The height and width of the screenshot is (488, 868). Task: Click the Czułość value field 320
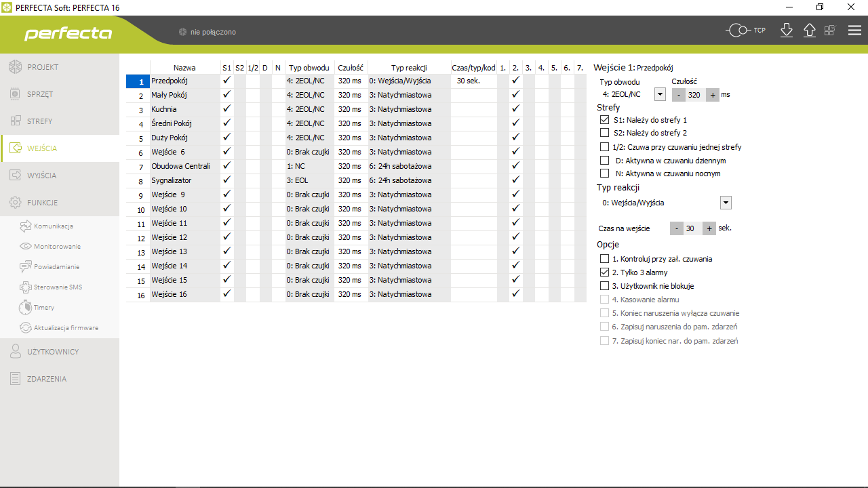(695, 95)
